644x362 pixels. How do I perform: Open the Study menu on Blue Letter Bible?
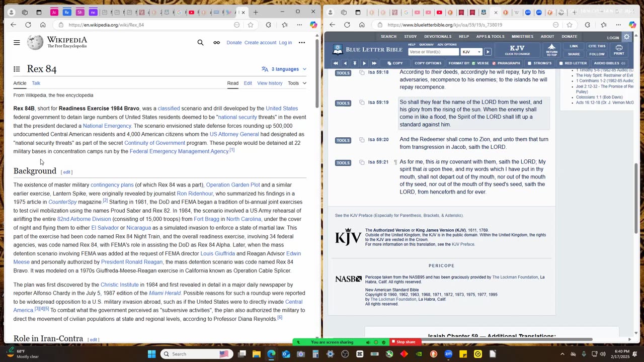pyautogui.click(x=411, y=37)
